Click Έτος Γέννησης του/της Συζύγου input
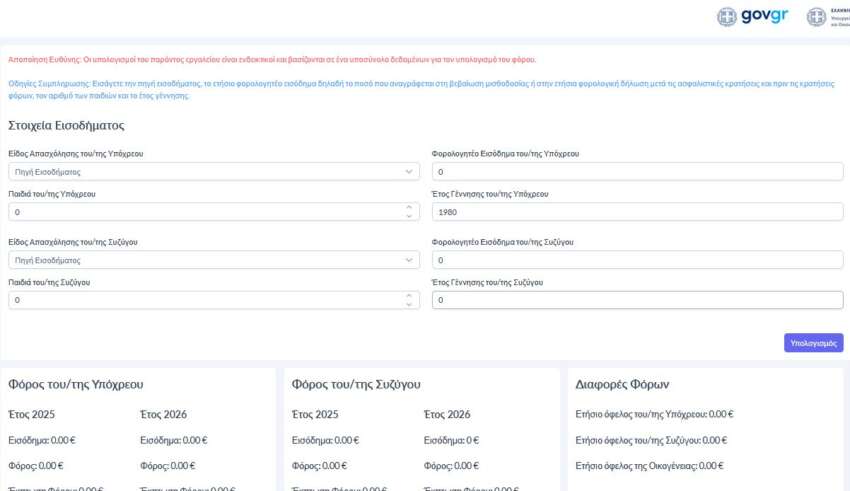Screen dimensions: 850x491 (x=636, y=300)
